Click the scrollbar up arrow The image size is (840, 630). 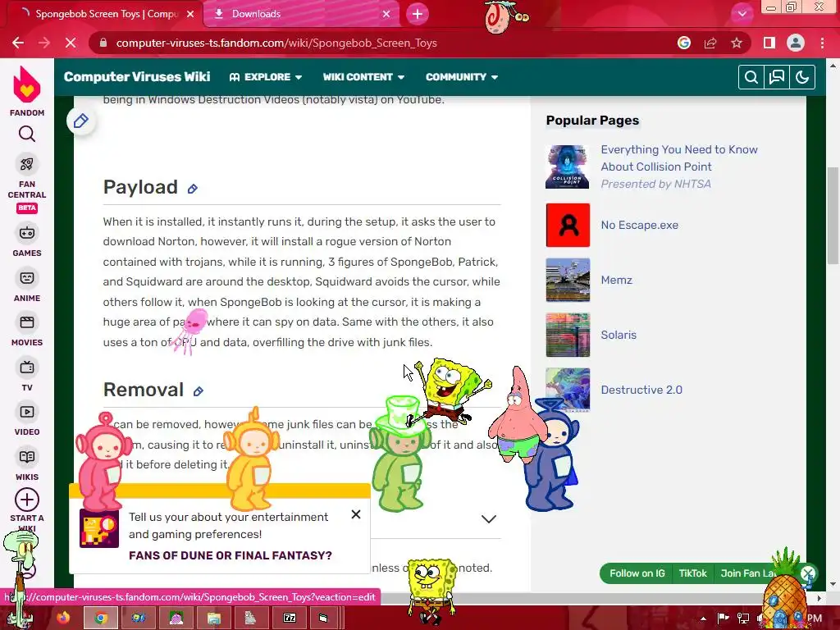coord(833,66)
